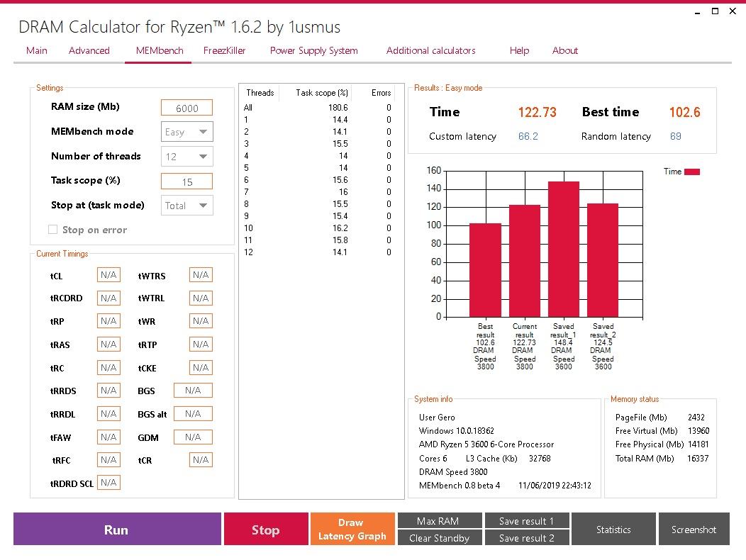Click the Saved result_2 bar

tap(603, 260)
